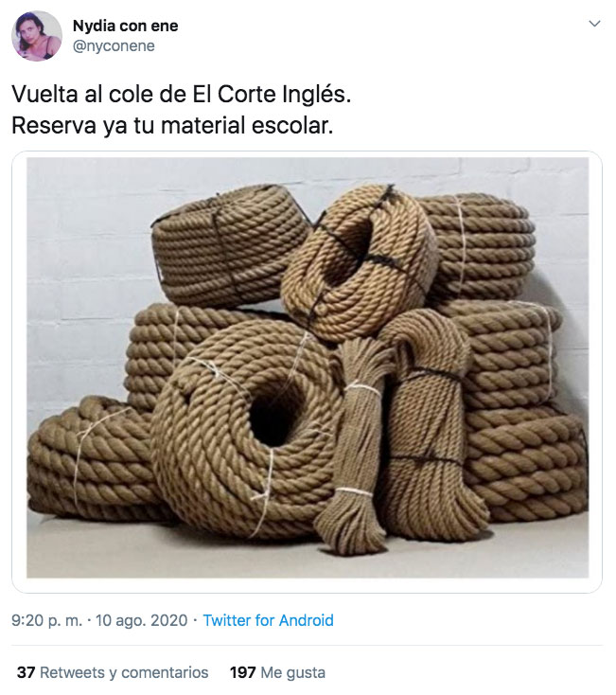Open the tweet options chevron menu
This screenshot has width=616, height=695.
tap(594, 24)
